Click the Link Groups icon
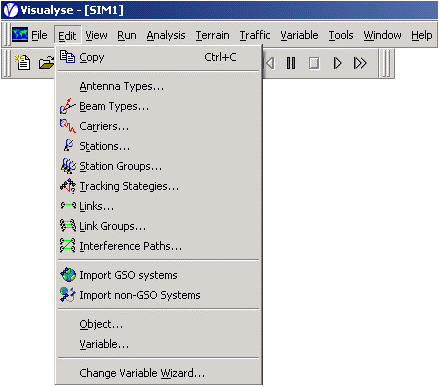 point(68,225)
